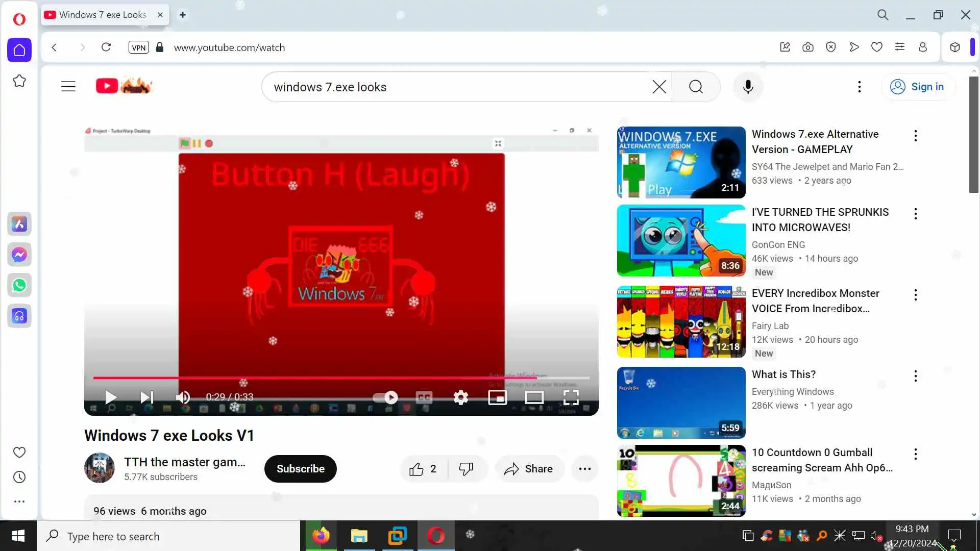The width and height of the screenshot is (980, 551).
Task: Toggle the autoplay switch in the player
Action: click(x=386, y=397)
